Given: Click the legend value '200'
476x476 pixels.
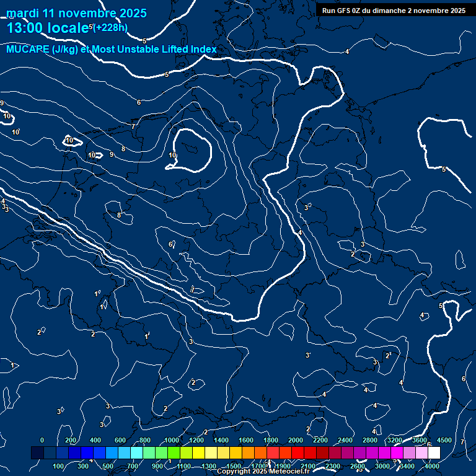Looking at the screenshot, I should point(71,440).
